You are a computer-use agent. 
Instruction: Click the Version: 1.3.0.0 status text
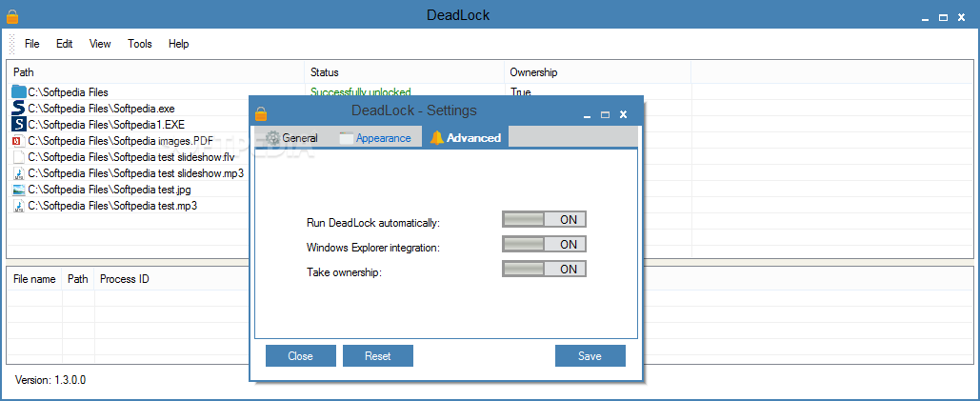coord(50,380)
